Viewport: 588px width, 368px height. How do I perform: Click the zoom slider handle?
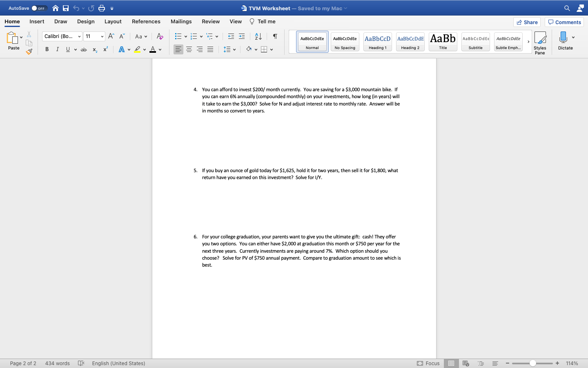click(x=532, y=363)
